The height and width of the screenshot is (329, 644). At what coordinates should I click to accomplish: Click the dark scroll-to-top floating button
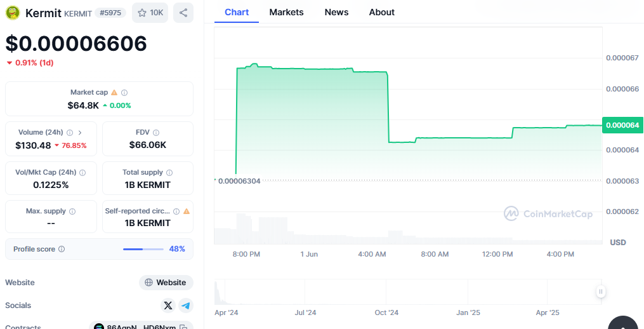pos(623,323)
